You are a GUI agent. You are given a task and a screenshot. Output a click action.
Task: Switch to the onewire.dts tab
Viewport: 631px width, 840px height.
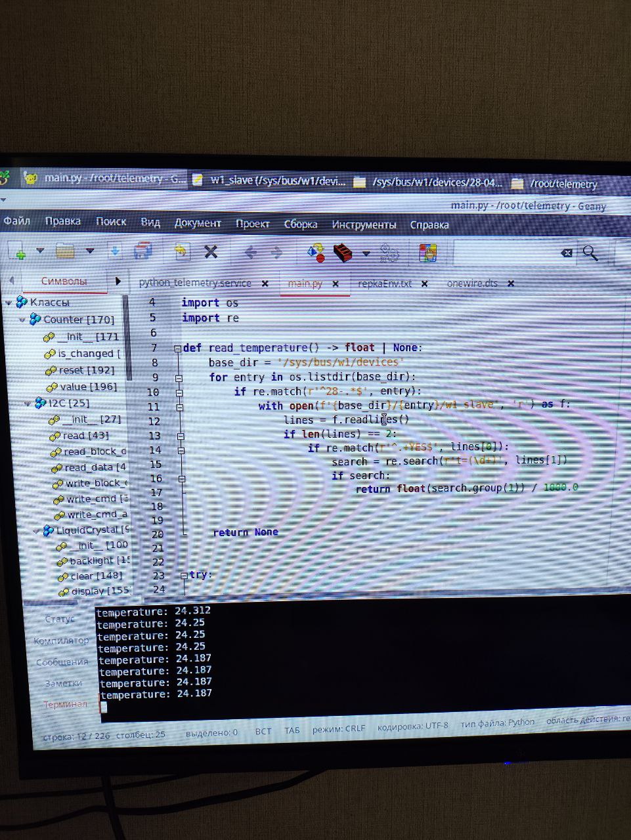pyautogui.click(x=471, y=283)
